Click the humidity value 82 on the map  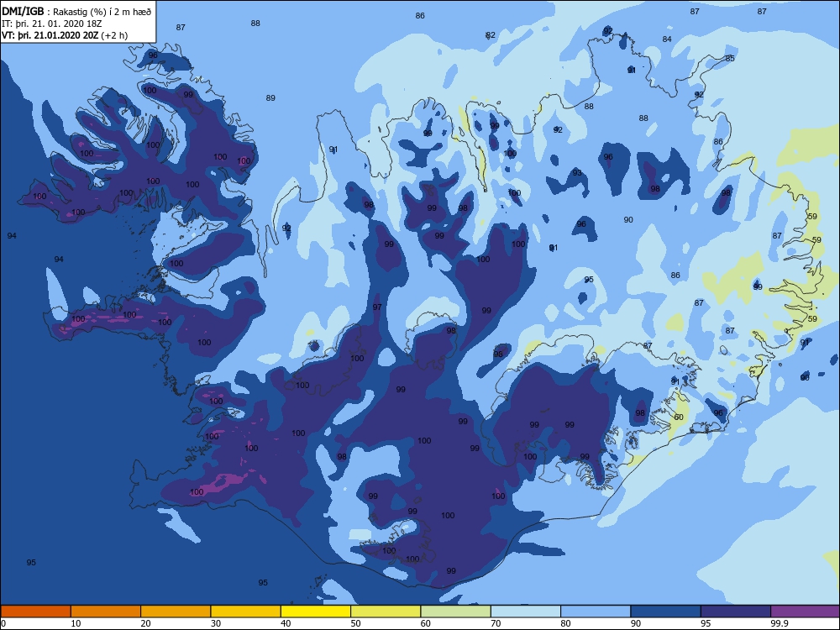(491, 35)
